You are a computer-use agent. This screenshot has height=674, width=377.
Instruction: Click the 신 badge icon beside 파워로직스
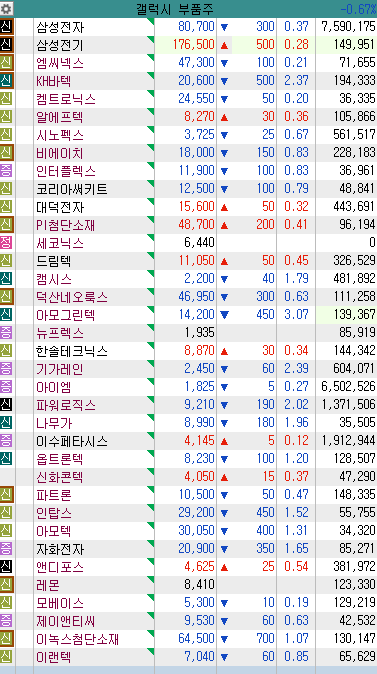point(6,404)
